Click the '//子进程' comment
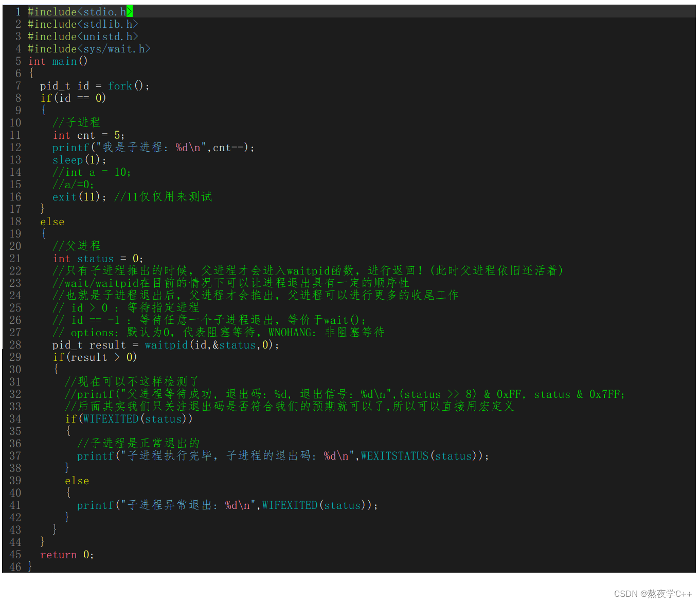 coord(77,122)
